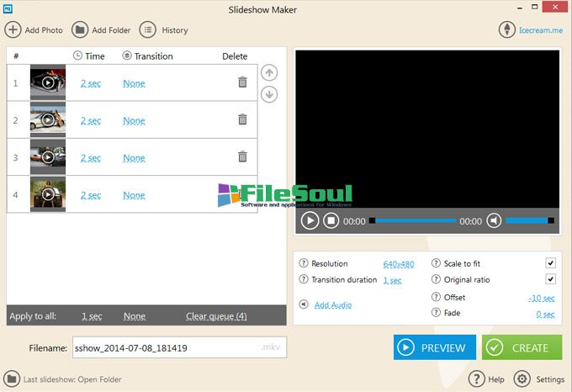The width and height of the screenshot is (572, 392).
Task: Open the History list
Action: tap(147, 30)
